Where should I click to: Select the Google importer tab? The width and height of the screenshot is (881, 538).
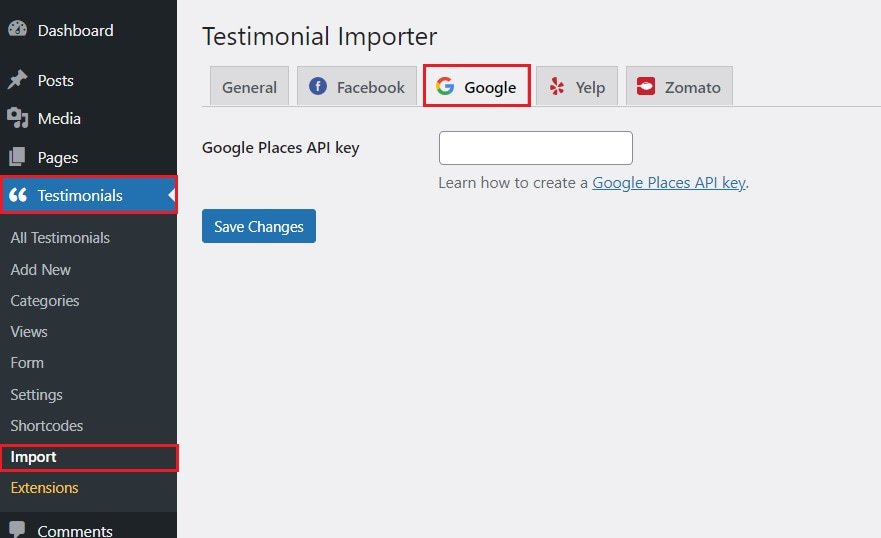[x=476, y=85]
